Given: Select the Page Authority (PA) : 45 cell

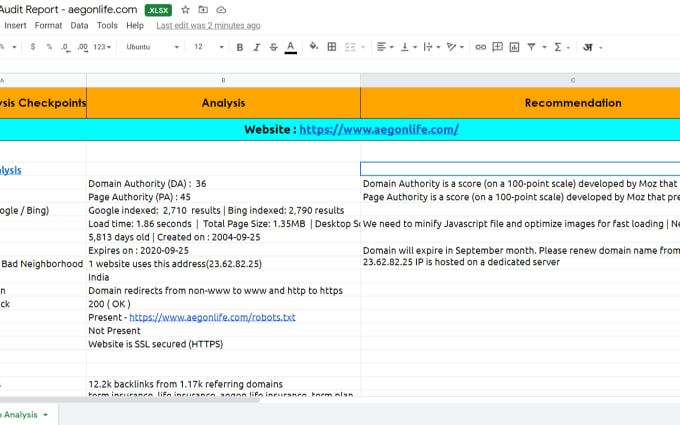Looking at the screenshot, I should [223, 197].
